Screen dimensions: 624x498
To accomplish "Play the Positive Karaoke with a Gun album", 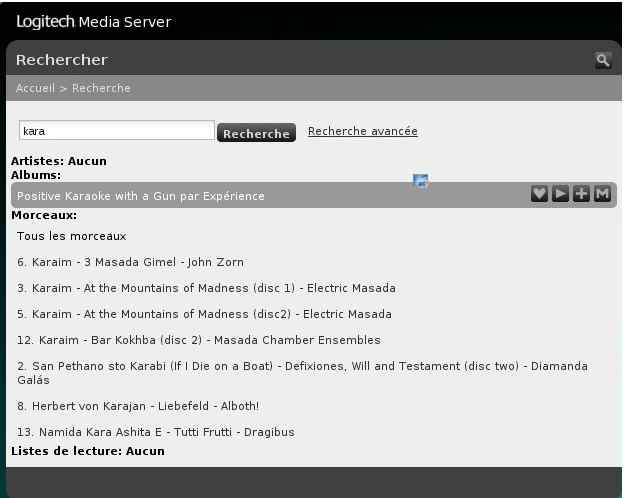I will 560,194.
